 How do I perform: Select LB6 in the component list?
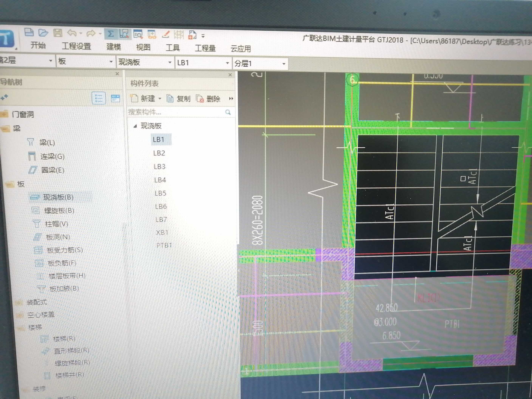161,206
